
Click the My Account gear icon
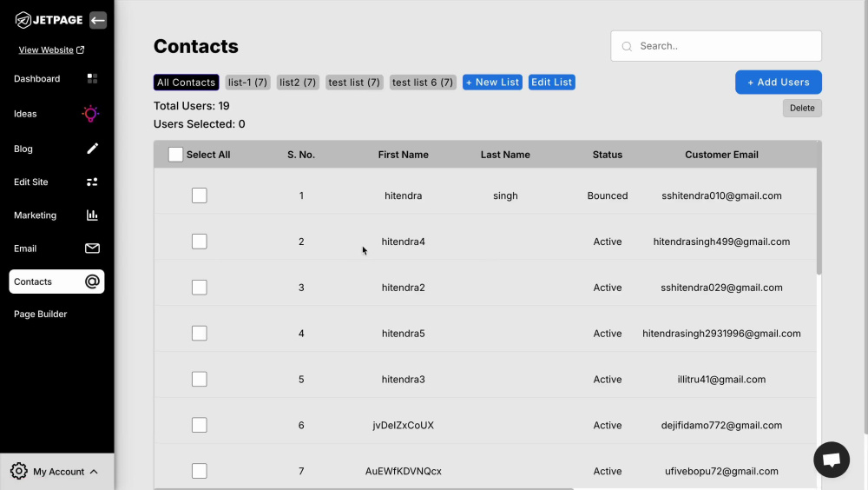point(19,471)
